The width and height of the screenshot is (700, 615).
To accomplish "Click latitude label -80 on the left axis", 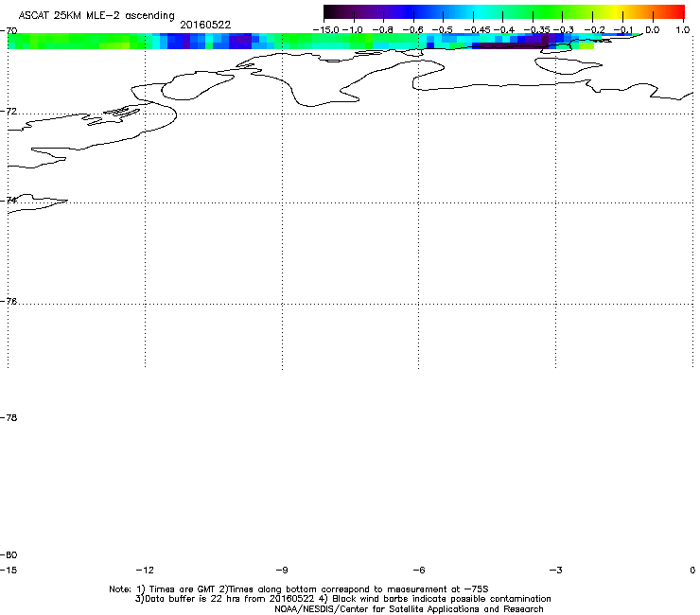I will point(9,555).
